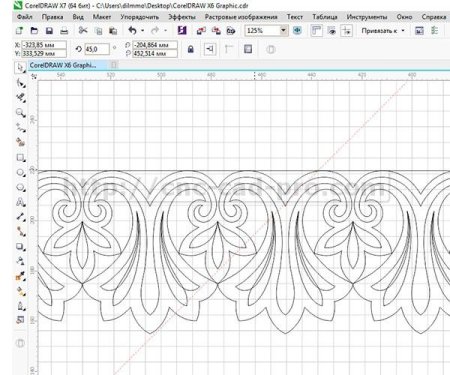Image resolution: width=450 pixels, height=375 pixels.
Task: Open the Правка menu
Action: tap(52, 17)
